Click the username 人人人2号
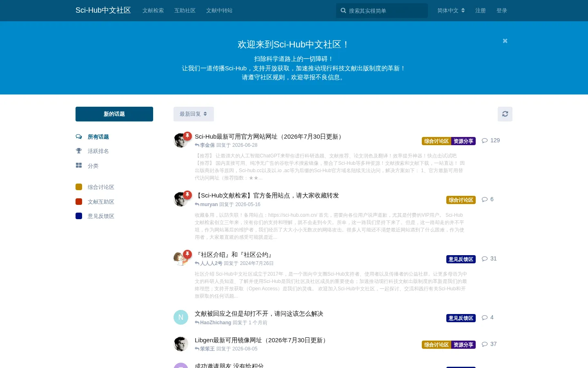The width and height of the screenshot is (588, 368). pos(211,263)
